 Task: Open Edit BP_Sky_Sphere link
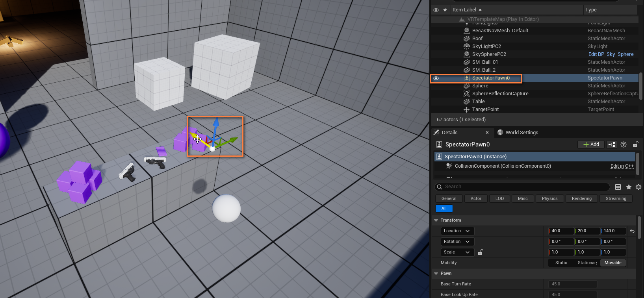coord(611,54)
